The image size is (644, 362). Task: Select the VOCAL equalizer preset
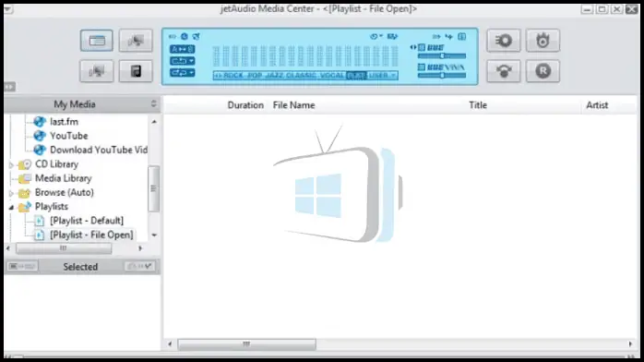[332, 75]
